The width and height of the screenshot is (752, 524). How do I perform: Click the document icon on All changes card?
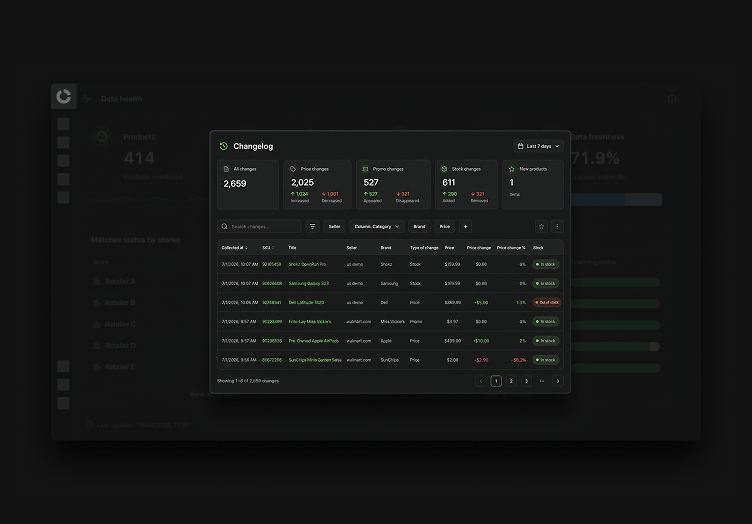tap(226, 169)
